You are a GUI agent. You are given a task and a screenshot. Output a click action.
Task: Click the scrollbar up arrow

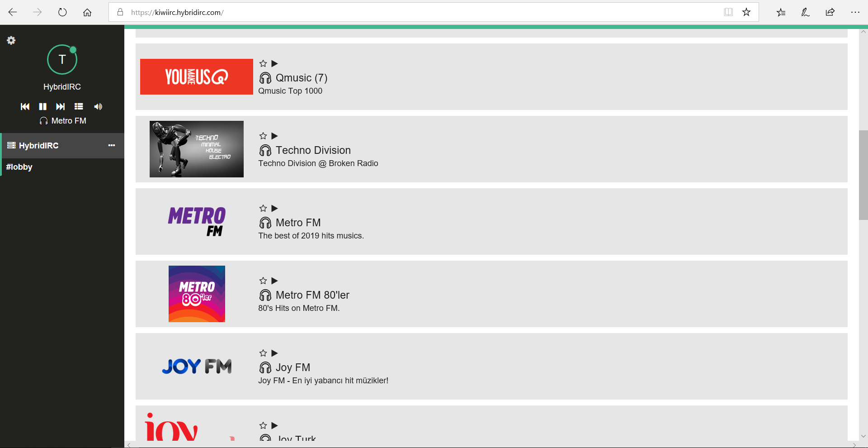863,32
